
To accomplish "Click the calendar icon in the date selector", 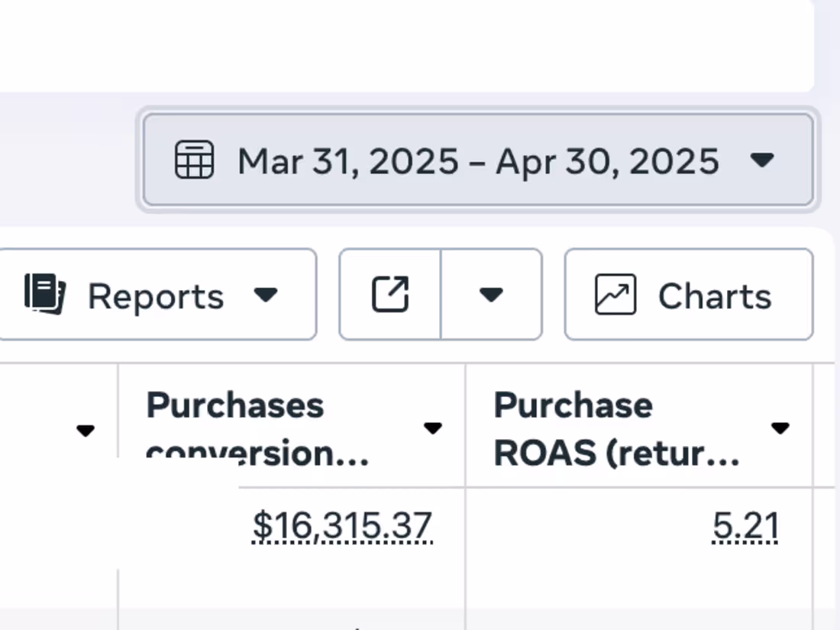I will (194, 161).
